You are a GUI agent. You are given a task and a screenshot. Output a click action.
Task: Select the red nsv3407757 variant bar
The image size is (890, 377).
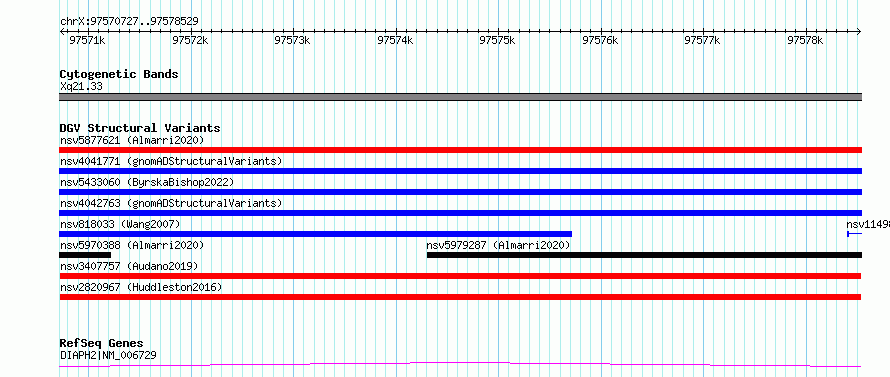(460, 276)
